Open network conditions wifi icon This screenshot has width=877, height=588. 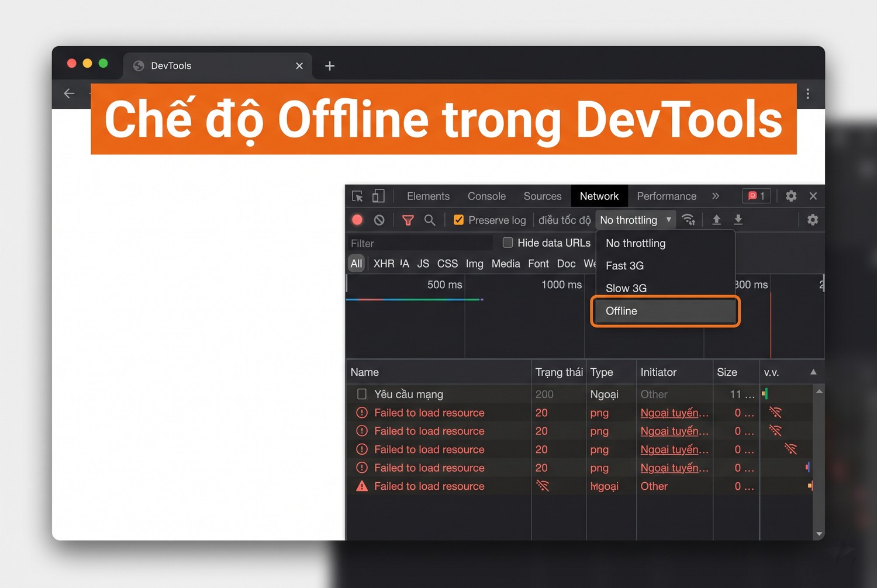click(x=689, y=220)
